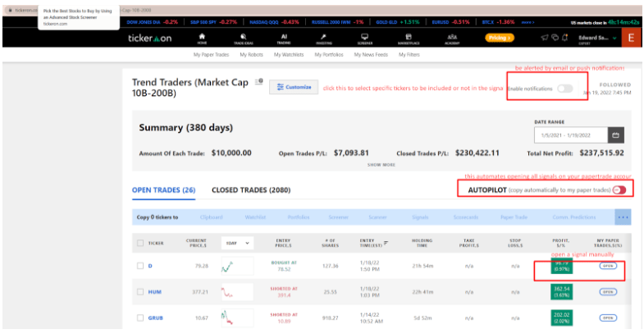
Task: Sort by the Entry Time sort icon
Action: click(x=386, y=243)
